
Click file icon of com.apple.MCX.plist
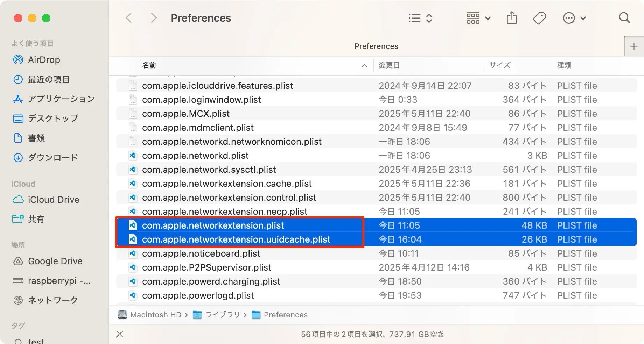133,113
